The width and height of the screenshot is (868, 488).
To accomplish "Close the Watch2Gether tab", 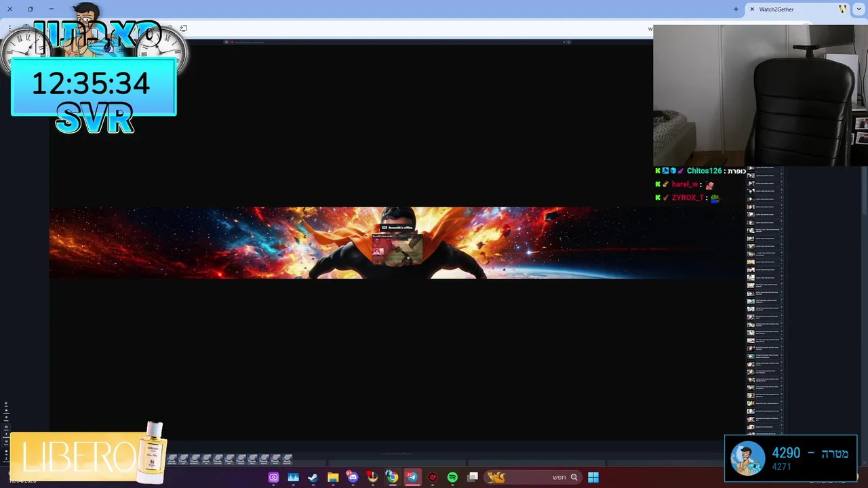I will tap(752, 9).
